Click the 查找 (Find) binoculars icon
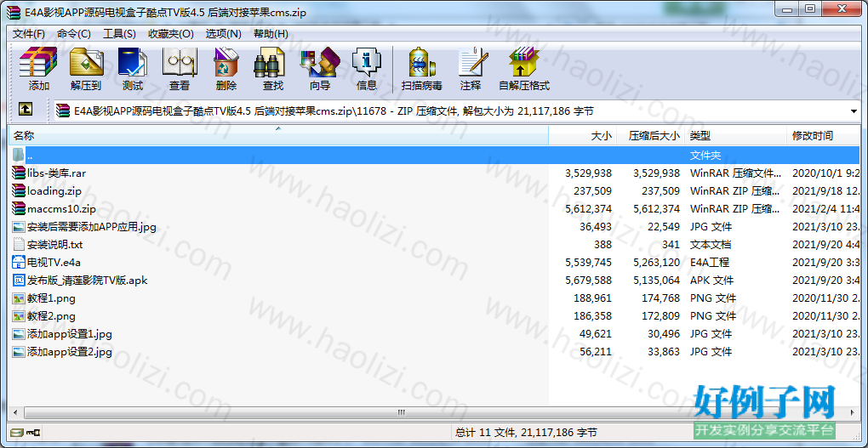The height and width of the screenshot is (448, 868). pos(270,62)
